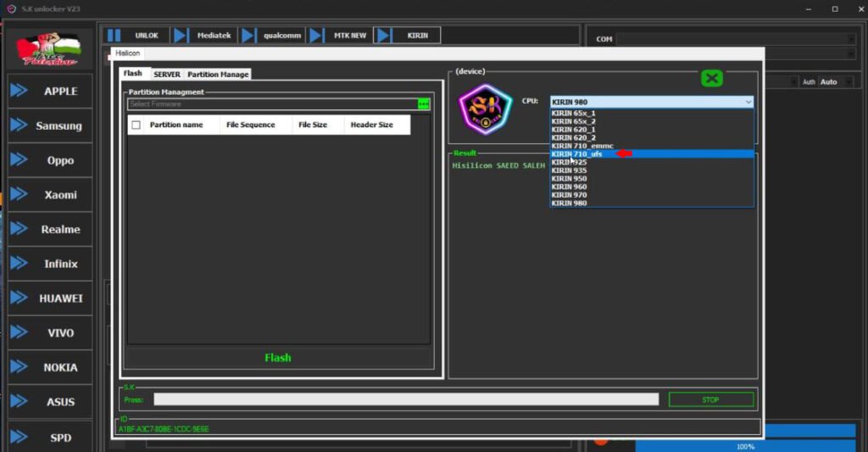Open the Xaomi brand section
Screen dimensions: 868x452
[x=50, y=194]
